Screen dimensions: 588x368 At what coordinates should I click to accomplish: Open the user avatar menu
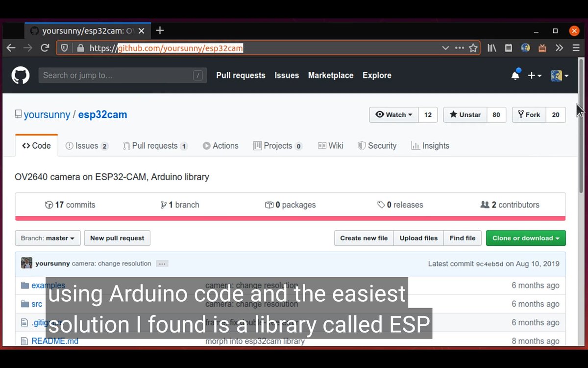click(559, 76)
